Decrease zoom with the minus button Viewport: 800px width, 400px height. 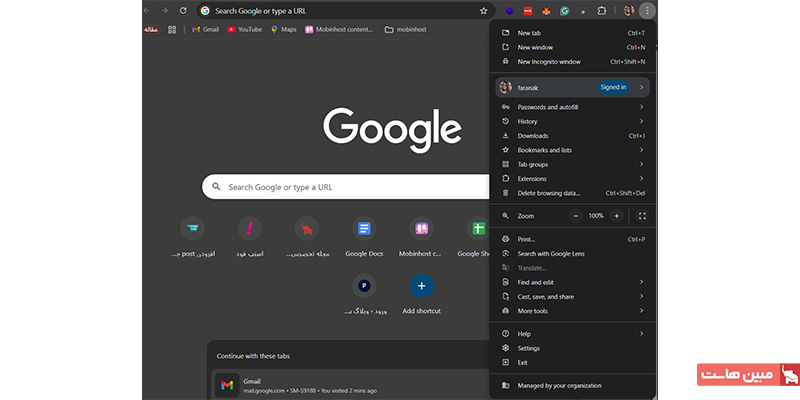point(576,216)
